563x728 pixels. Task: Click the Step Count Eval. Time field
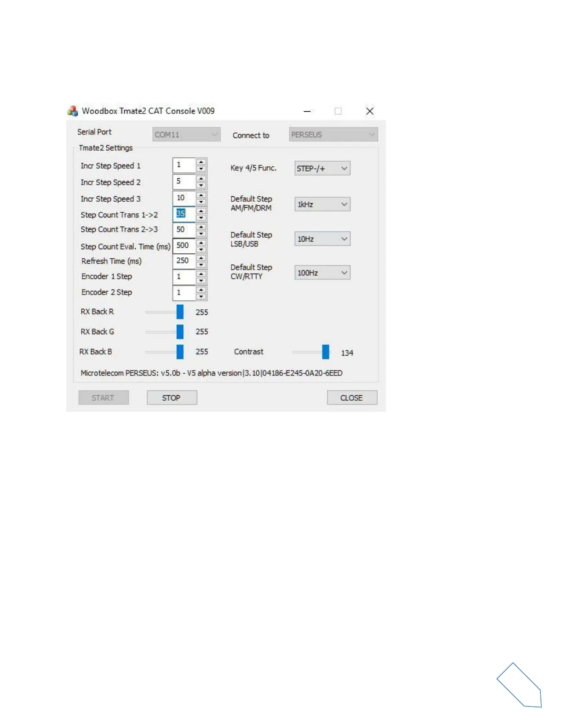(184, 245)
